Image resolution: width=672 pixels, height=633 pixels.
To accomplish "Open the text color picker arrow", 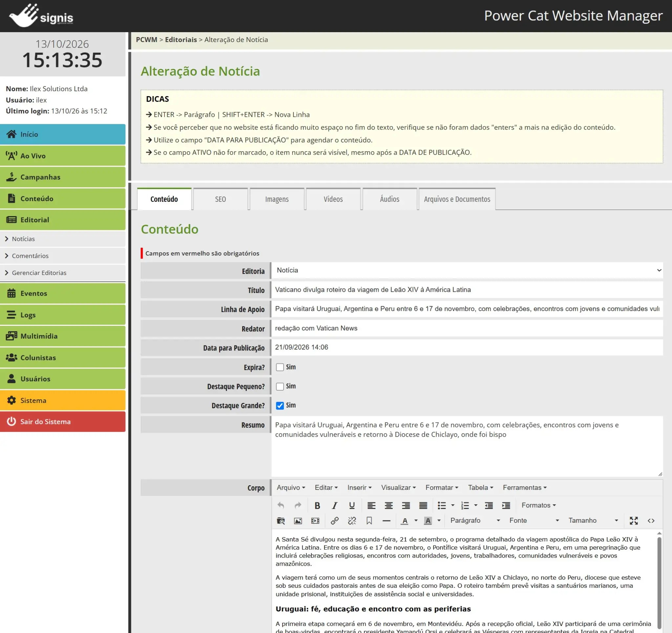I will click(x=416, y=521).
